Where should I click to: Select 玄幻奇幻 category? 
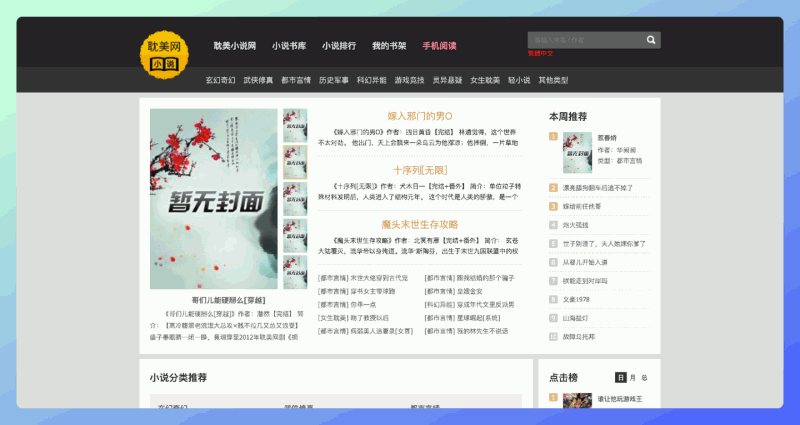click(x=220, y=80)
